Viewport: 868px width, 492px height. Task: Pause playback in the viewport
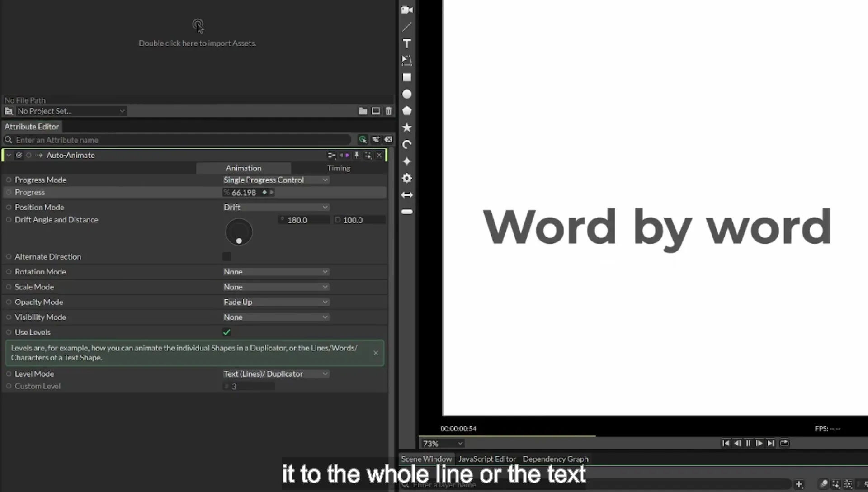click(x=748, y=443)
